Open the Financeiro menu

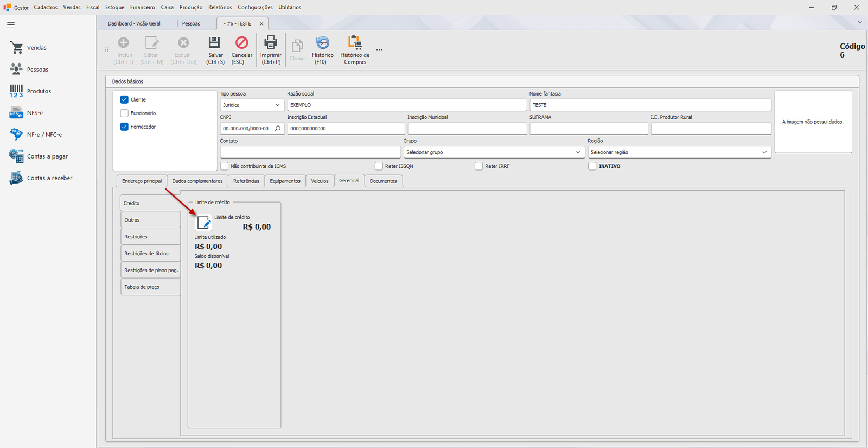143,7
